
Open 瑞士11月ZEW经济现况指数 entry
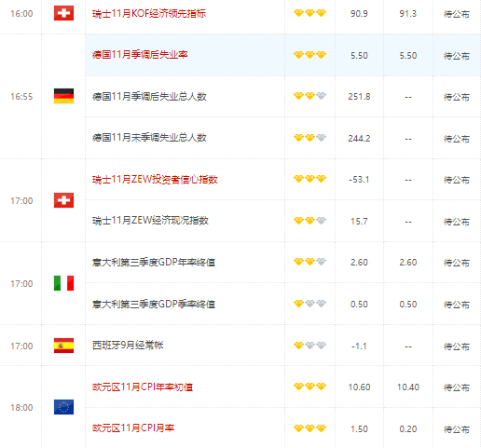tap(150, 221)
